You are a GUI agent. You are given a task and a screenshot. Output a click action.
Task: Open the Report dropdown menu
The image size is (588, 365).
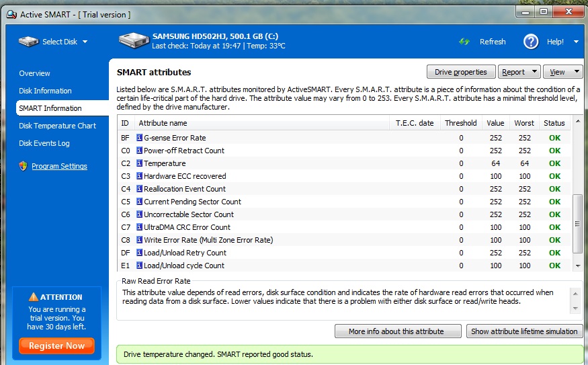[519, 72]
